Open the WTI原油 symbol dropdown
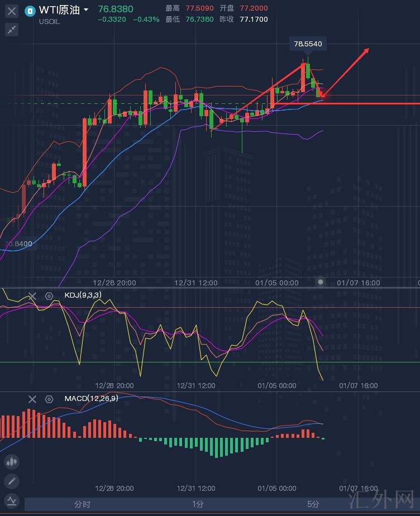Screen dimensions: 420x516 tap(85, 10)
